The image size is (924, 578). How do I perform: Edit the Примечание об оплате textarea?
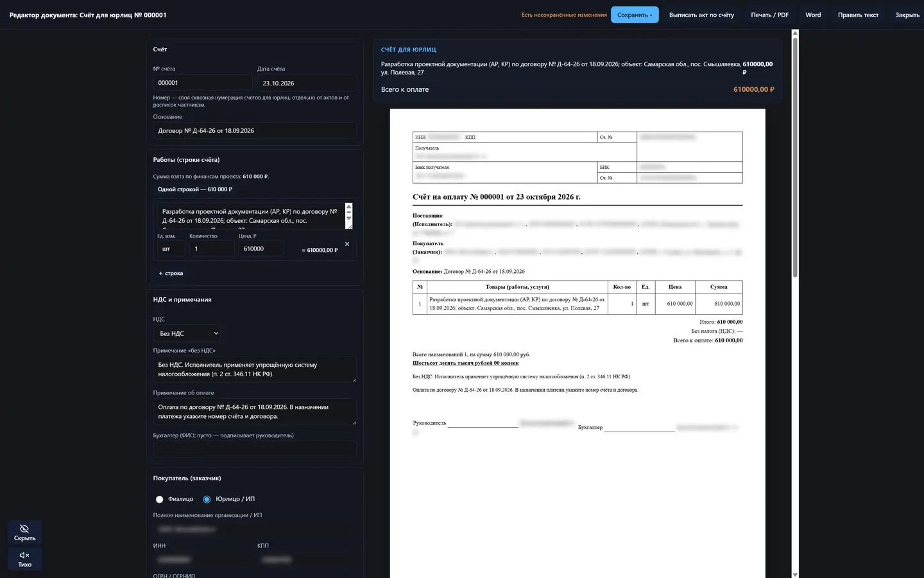pyautogui.click(x=255, y=412)
